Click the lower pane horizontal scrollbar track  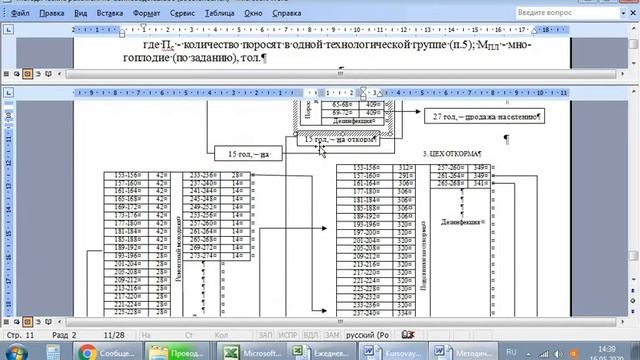pos(340,322)
